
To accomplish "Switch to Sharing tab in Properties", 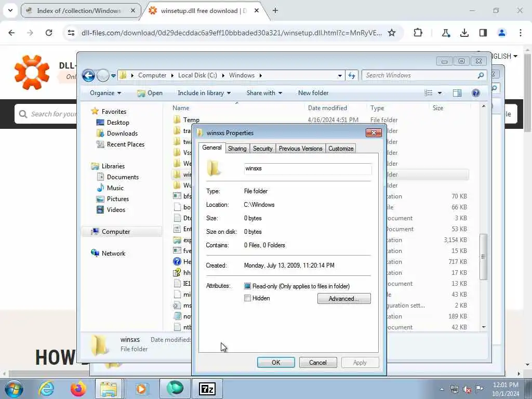I will [237, 149].
